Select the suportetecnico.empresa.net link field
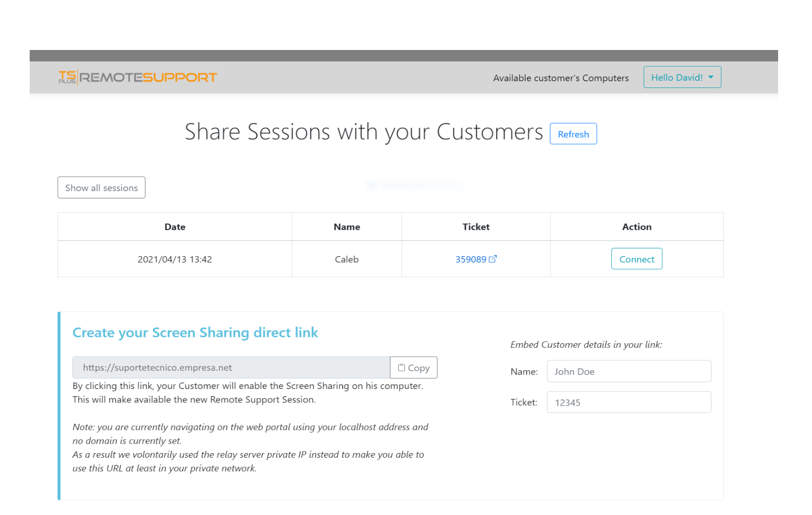This screenshot has width=812, height=515. pos(231,368)
